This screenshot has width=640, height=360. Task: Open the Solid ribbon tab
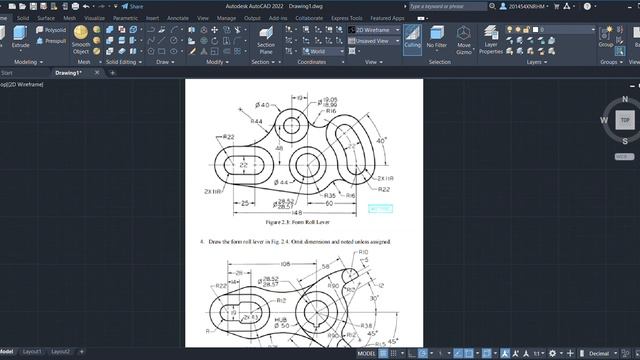click(x=23, y=18)
